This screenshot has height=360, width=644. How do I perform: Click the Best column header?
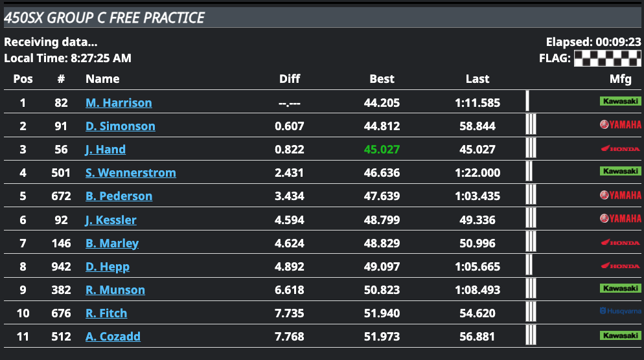(382, 79)
